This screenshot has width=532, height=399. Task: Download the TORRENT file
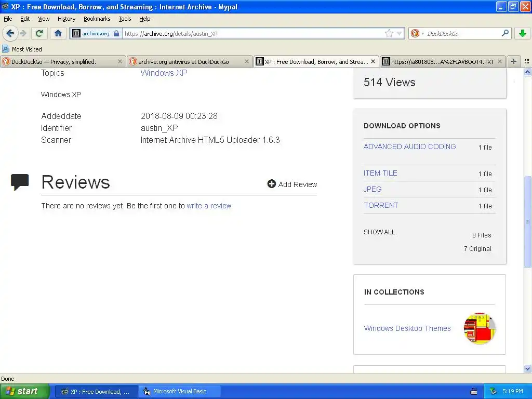point(381,205)
